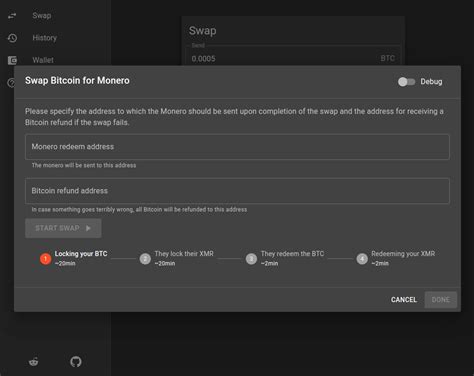Image resolution: width=474 pixels, height=376 pixels.
Task: Click step 4 Redeeming your XMR circle
Action: pyautogui.click(x=362, y=259)
